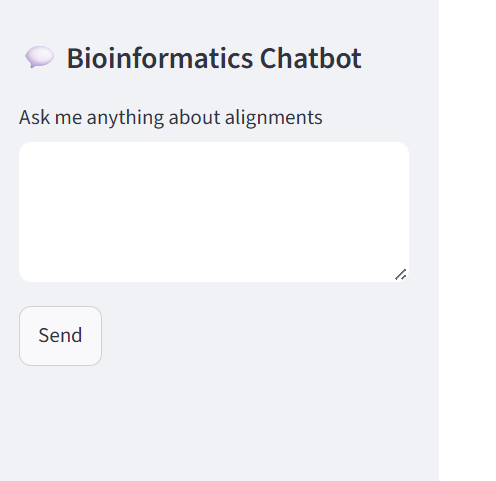The width and height of the screenshot is (496, 481).
Task: Place the cursor in the empty chat input
Action: (x=214, y=212)
